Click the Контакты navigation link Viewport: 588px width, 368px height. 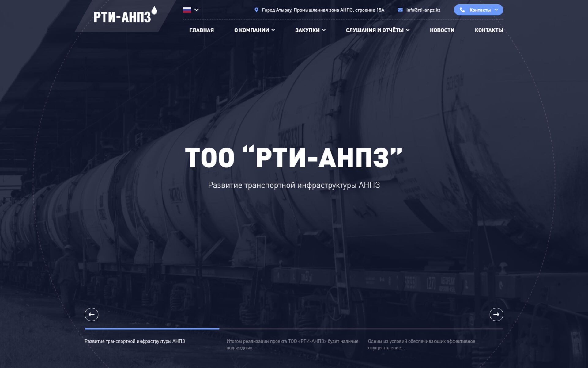click(489, 30)
